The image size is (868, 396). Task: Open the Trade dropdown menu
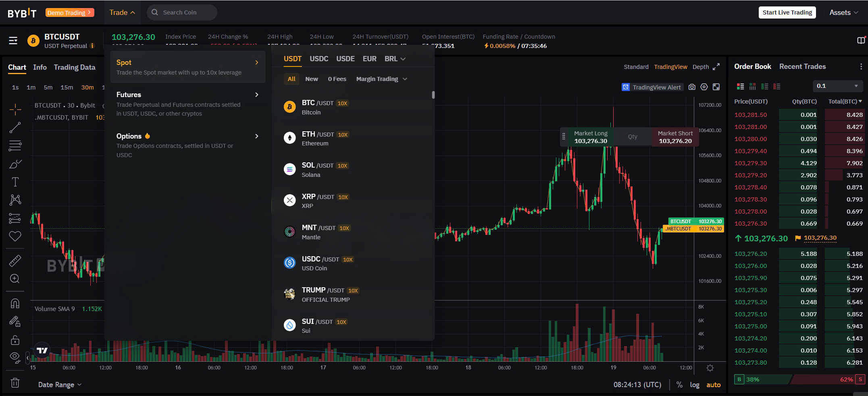(122, 12)
